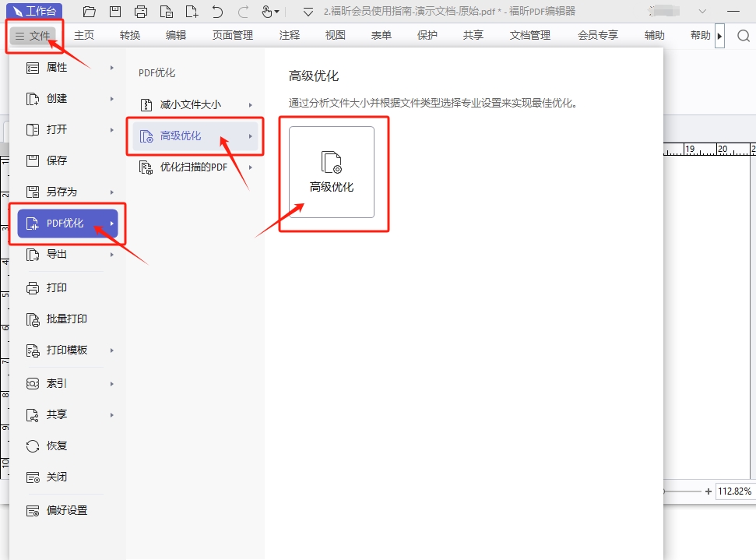Click the print icon in quick toolbar
This screenshot has width=756, height=560.
tap(141, 11)
